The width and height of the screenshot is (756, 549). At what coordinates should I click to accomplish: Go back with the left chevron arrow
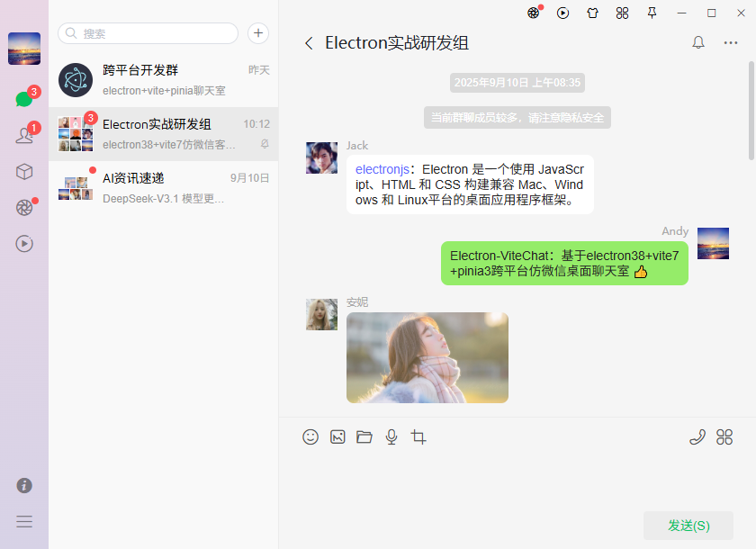309,42
